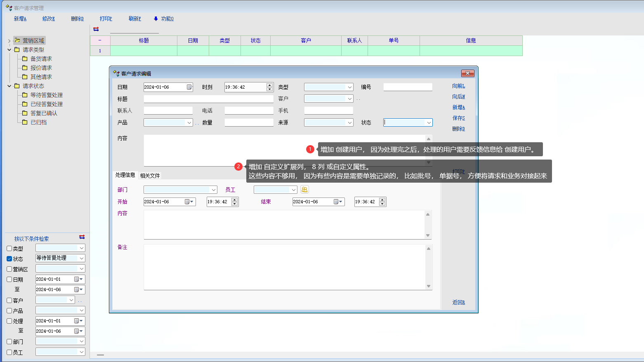Open the calendar icon in the 开始 date field
Viewport: 644px width, 362px height.
187,202
